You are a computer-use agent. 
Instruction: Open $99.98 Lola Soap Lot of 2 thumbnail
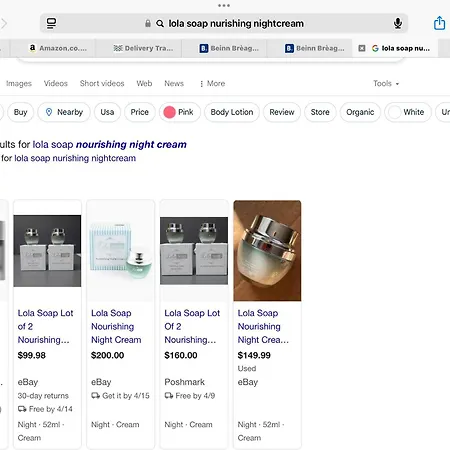pos(47,251)
